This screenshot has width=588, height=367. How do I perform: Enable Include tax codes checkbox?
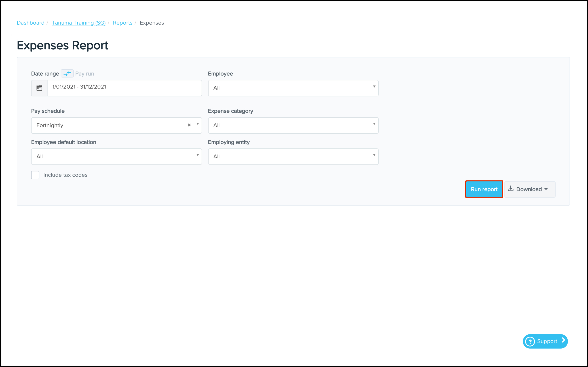[35, 175]
